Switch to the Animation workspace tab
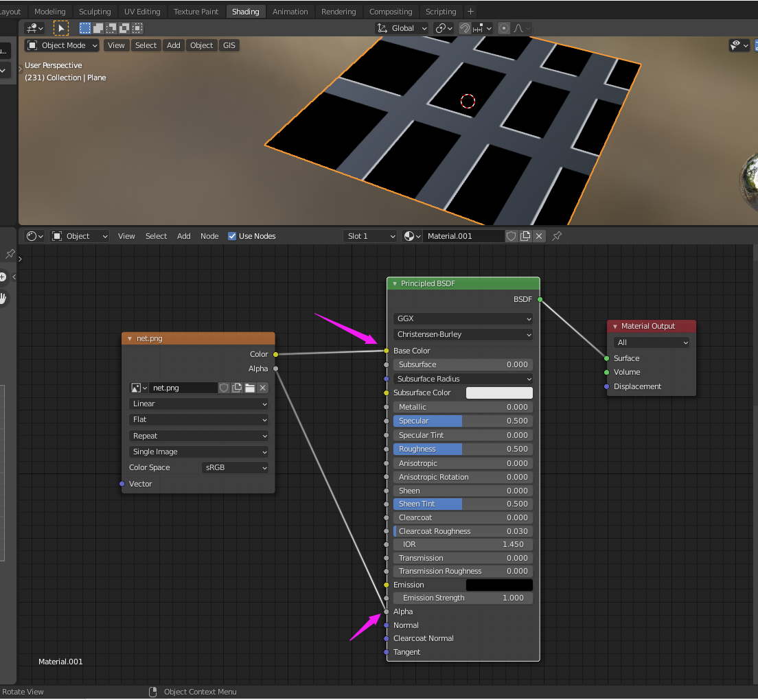Viewport: 758px width, 700px height. point(290,12)
